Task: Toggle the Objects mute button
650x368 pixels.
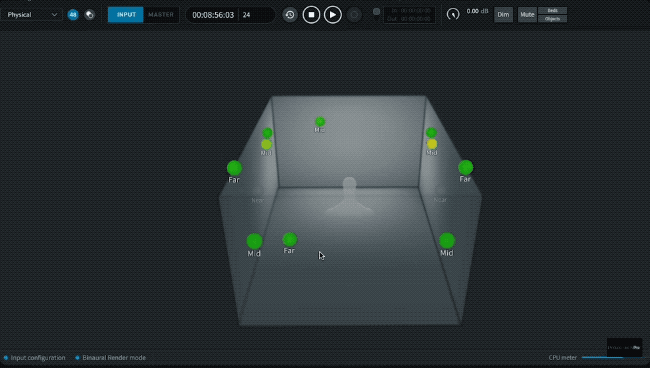Action: (x=553, y=19)
